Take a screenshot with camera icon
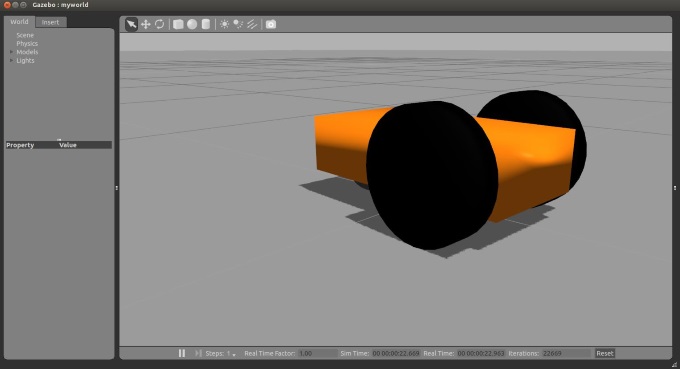This screenshot has height=369, width=680. pos(271,24)
